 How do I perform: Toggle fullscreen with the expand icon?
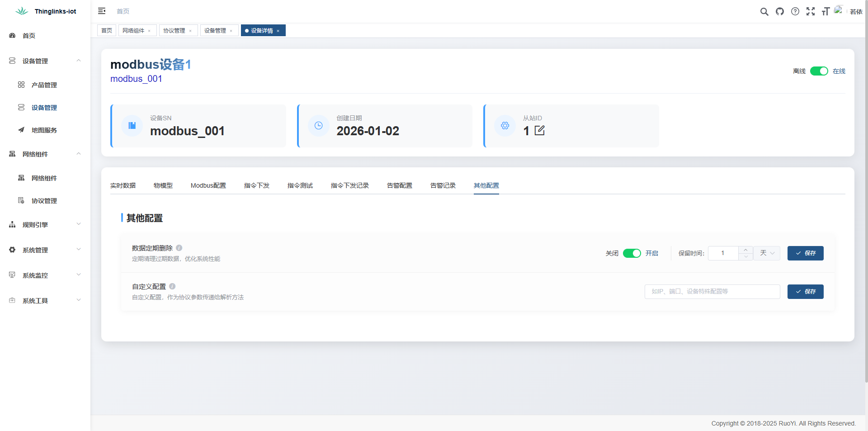click(x=811, y=12)
